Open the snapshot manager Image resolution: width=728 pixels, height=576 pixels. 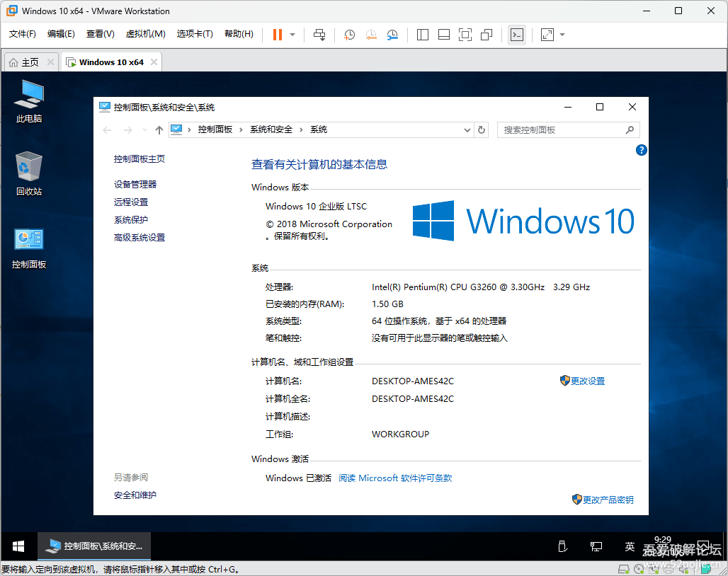click(x=394, y=34)
